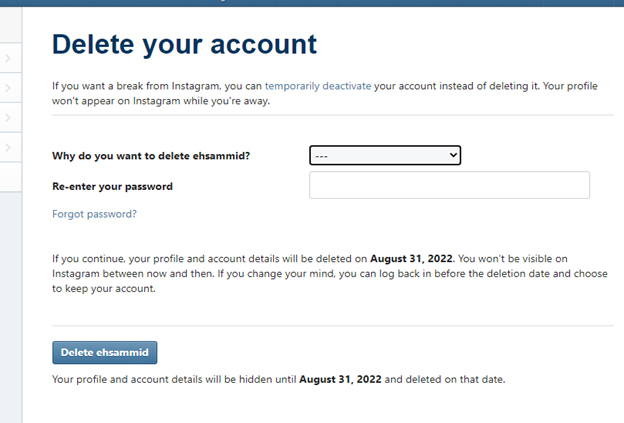Click the 'Re-enter your password' label
The height and width of the screenshot is (423, 624).
click(x=112, y=186)
